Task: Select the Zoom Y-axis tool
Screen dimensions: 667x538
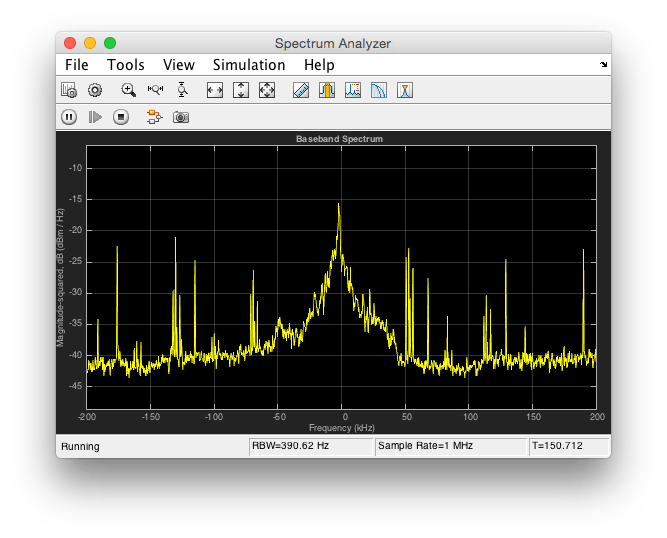Action: [181, 90]
